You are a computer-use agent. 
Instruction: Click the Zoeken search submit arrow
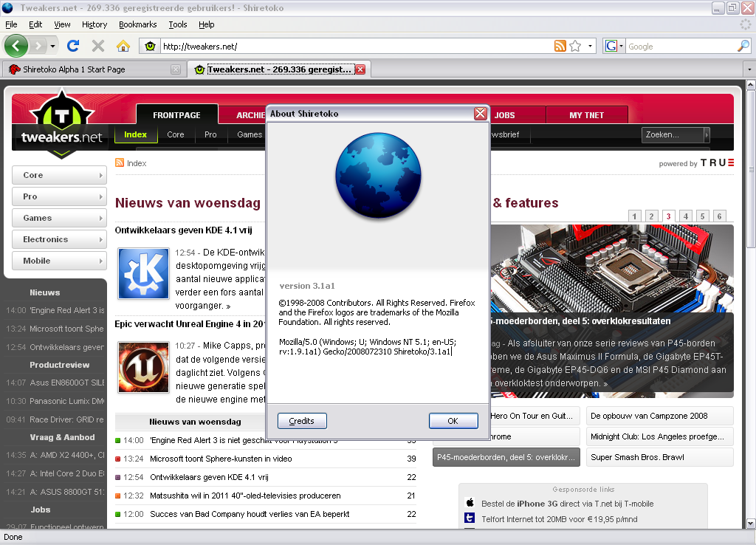[707, 134]
